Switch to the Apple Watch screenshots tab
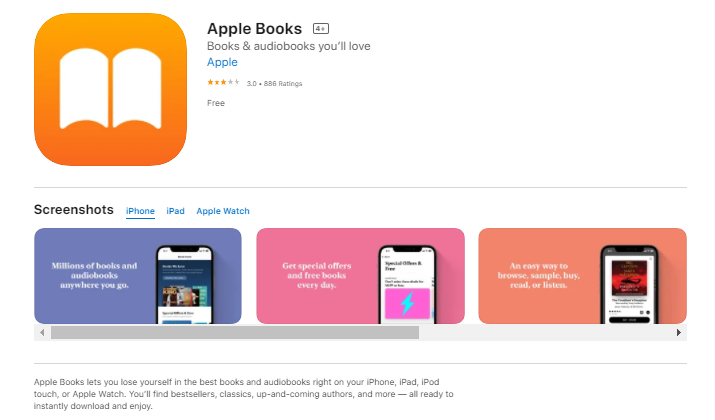Image resolution: width=715 pixels, height=420 pixels. [x=223, y=211]
